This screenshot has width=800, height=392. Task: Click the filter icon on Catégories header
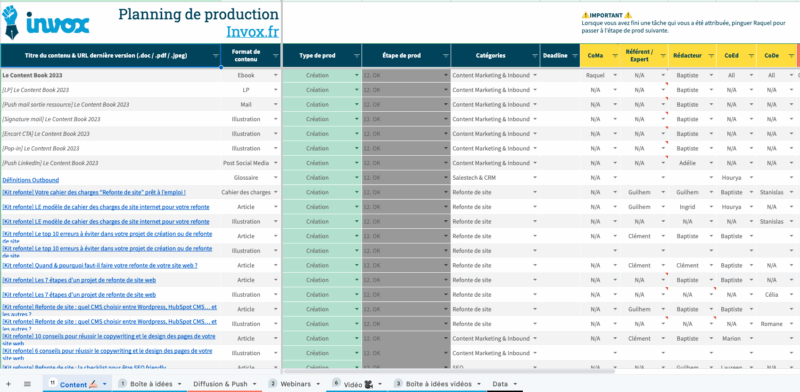pyautogui.click(x=535, y=56)
